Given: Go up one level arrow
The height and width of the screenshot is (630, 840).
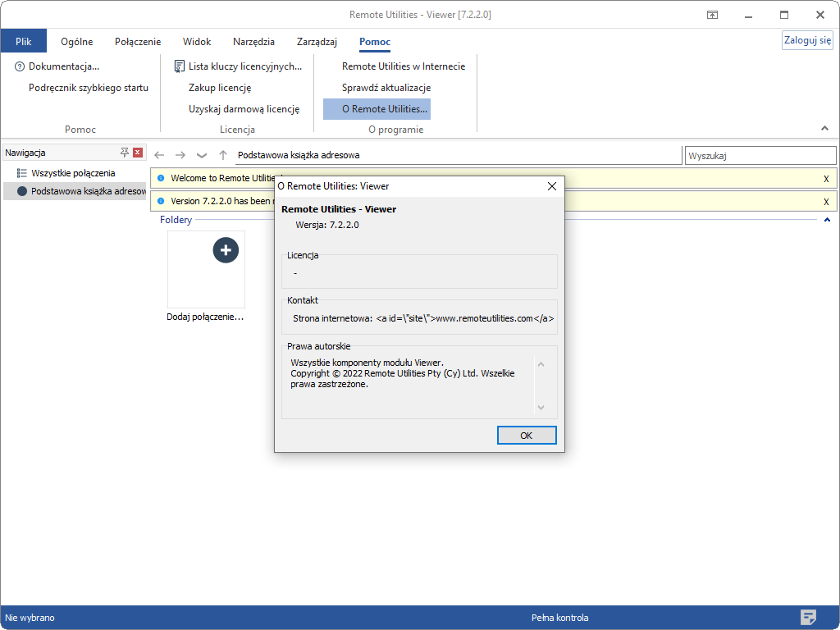Looking at the screenshot, I should pos(223,155).
